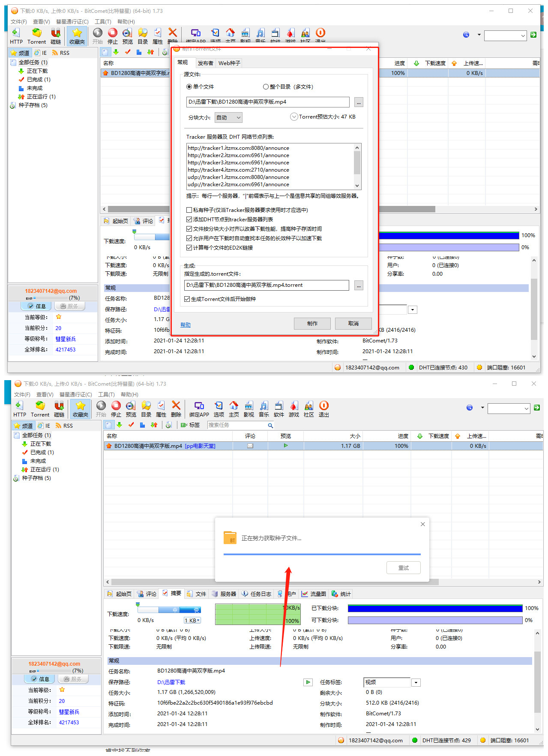This screenshot has height=756, width=548.
Task: Open the 1 KB speed unit dropdown
Action: click(x=192, y=620)
